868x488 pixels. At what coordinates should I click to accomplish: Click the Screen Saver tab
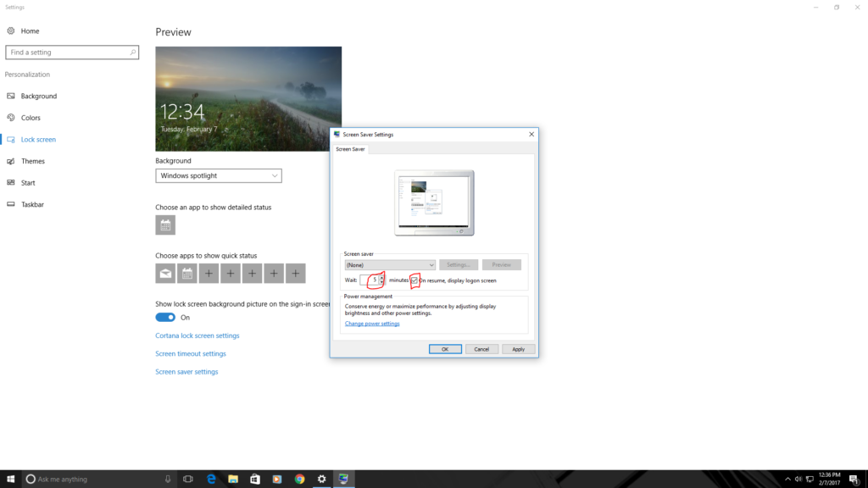coord(350,149)
